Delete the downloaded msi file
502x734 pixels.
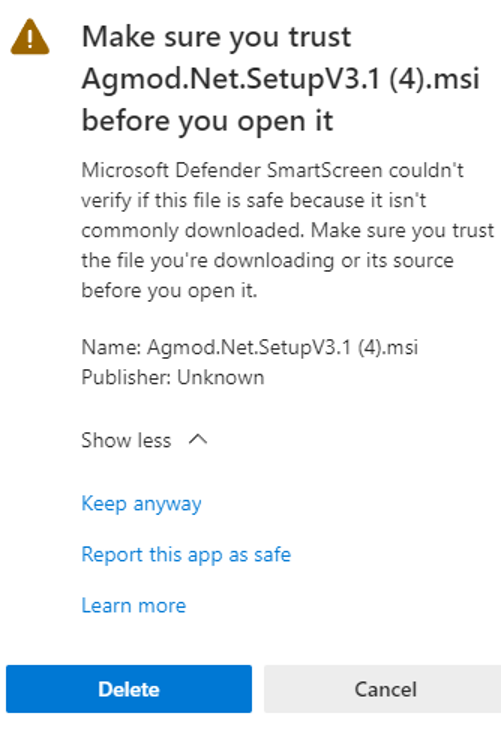[x=129, y=689]
